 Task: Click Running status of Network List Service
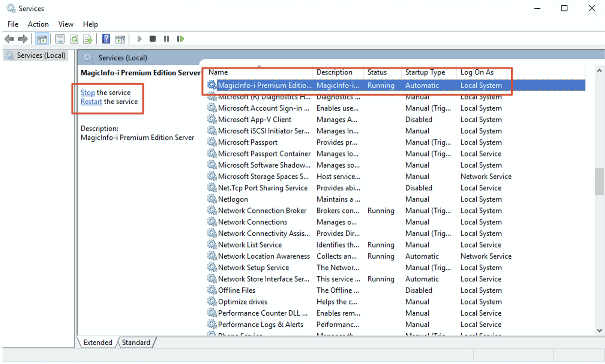click(x=381, y=245)
